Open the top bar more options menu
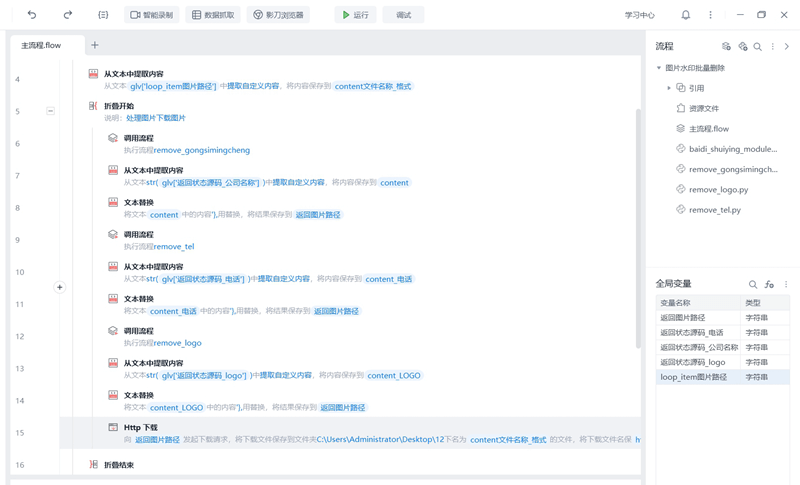800x485 pixels. coord(710,15)
